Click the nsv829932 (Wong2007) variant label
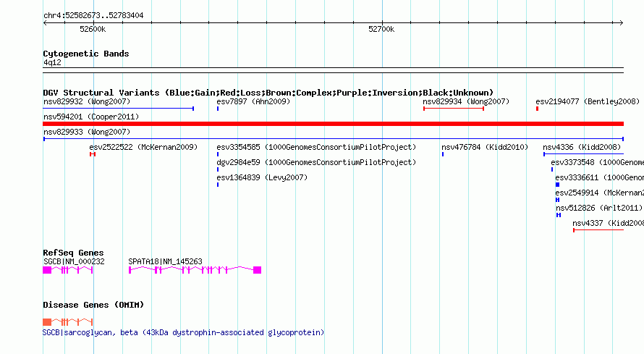Viewport: 644px width, 354px height. [87, 101]
